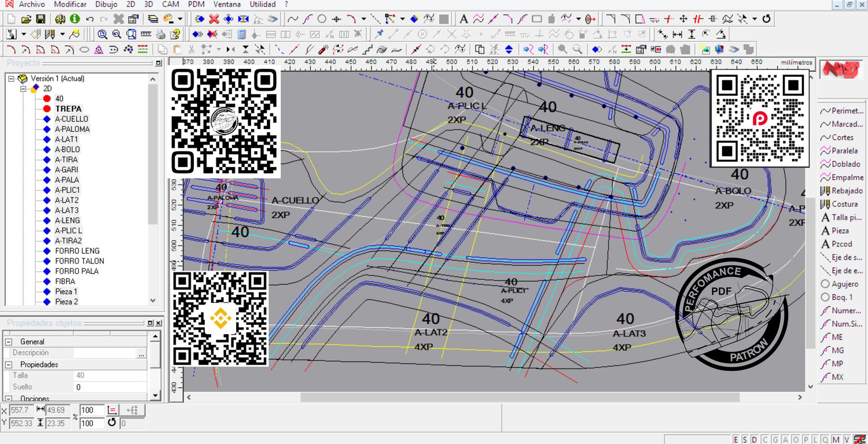Click the four-way move arrows icon

click(x=683, y=19)
